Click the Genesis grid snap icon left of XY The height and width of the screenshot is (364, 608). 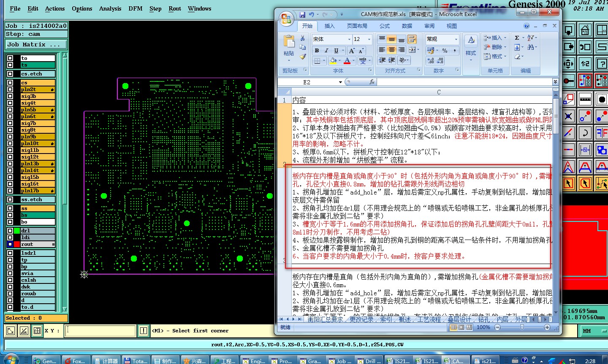[37, 331]
